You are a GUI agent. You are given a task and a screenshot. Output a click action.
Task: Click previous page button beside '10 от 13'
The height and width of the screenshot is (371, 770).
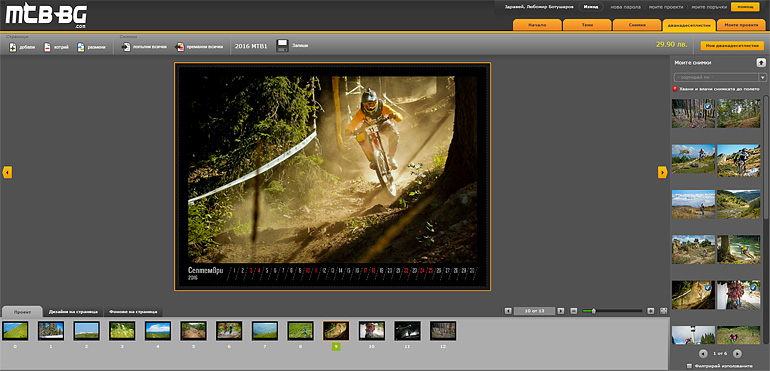pyautogui.click(x=508, y=311)
